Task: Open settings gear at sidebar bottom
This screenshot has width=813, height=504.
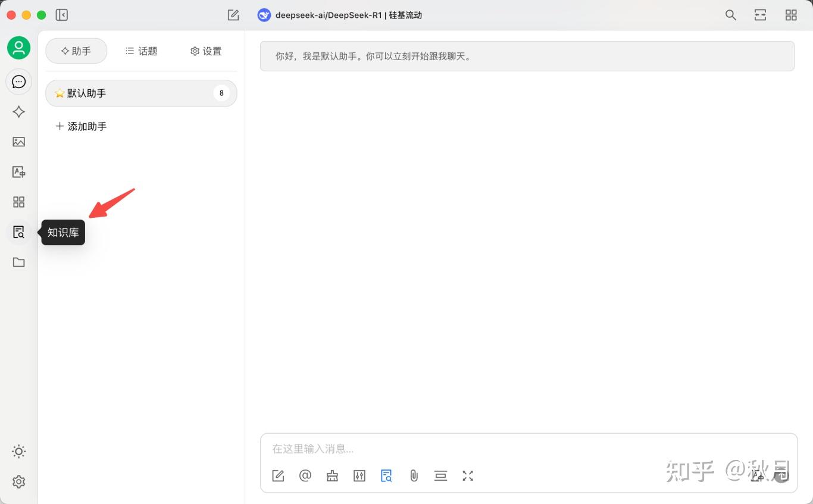Action: pyautogui.click(x=19, y=482)
